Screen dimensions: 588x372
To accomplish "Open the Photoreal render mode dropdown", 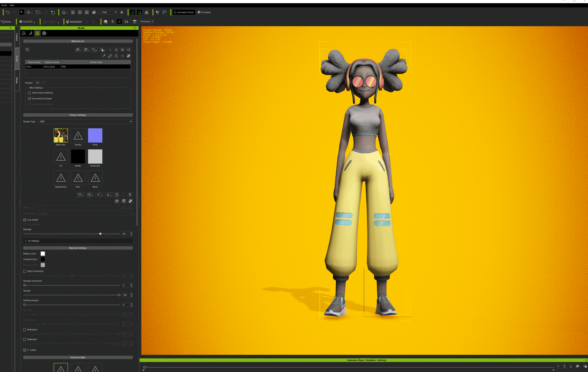I will (x=146, y=22).
